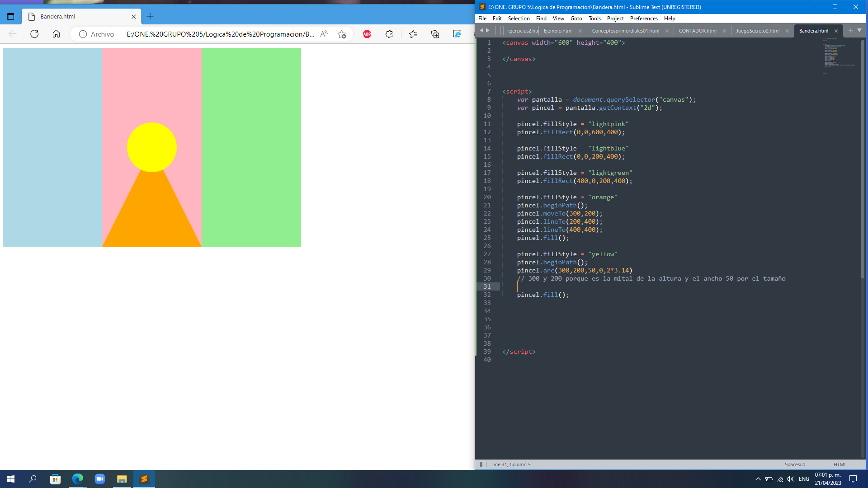
Task: Open the volume control in system tray
Action: (x=790, y=479)
